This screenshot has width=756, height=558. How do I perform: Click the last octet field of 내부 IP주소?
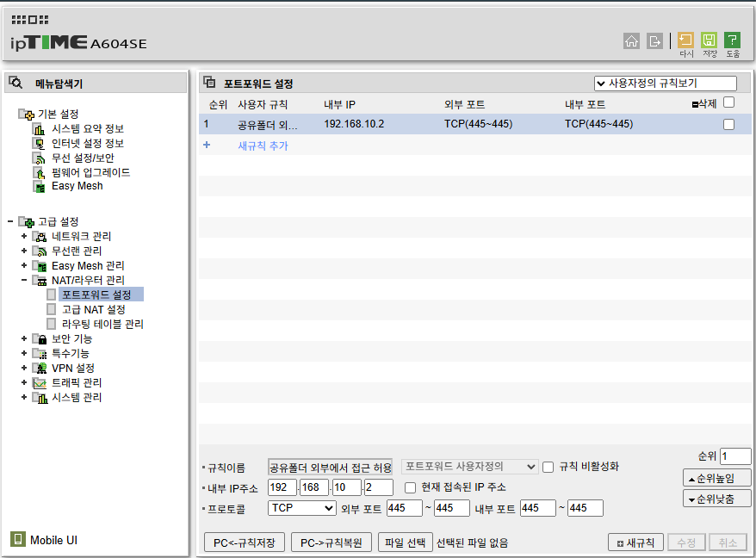click(x=379, y=487)
